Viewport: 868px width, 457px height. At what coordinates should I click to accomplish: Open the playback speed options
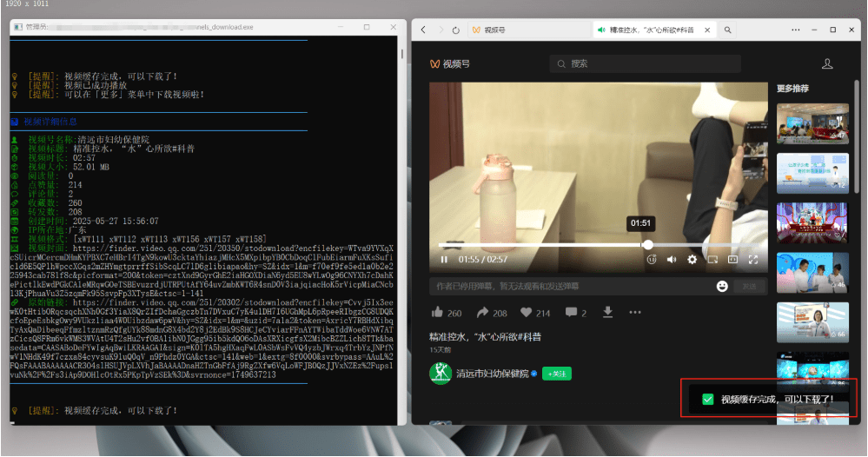tap(651, 259)
